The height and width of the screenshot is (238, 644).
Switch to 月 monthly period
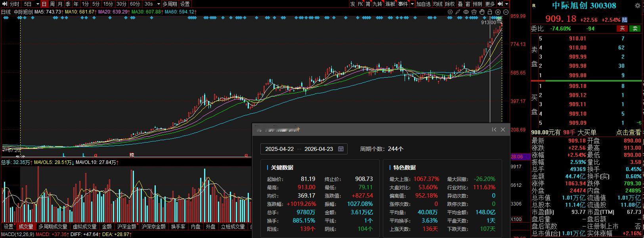[x=60, y=4]
